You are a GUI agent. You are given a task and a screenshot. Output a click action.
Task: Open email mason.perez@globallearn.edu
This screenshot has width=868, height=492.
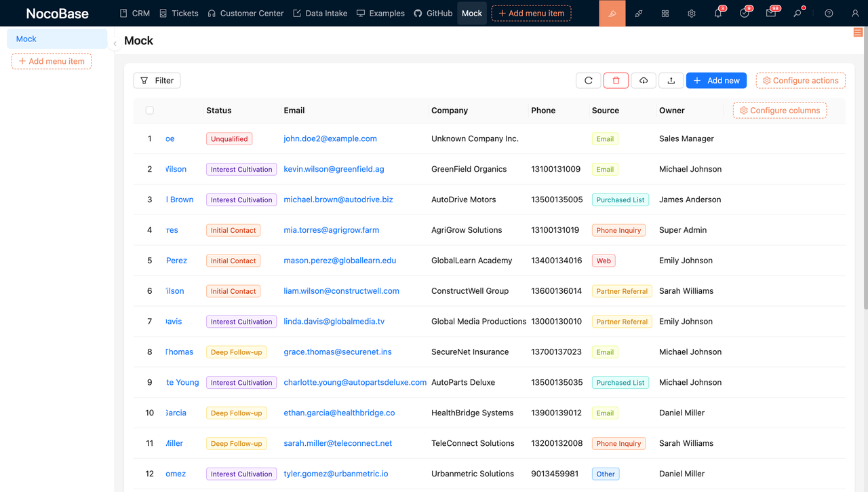(340, 261)
